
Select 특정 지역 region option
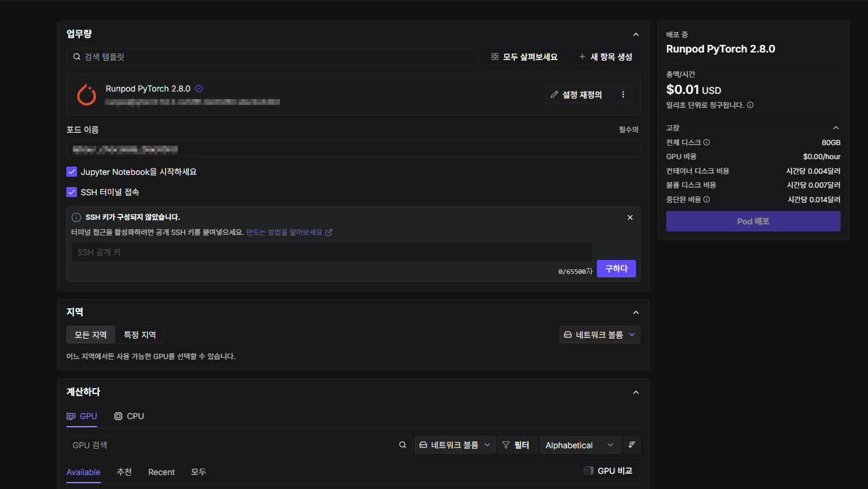click(140, 335)
